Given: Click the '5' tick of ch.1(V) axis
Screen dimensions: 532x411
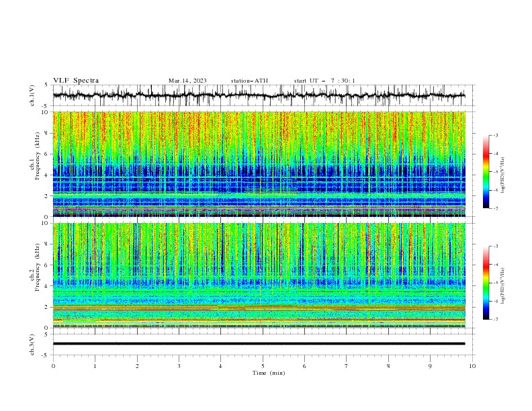Looking at the screenshot, I should click(47, 85).
